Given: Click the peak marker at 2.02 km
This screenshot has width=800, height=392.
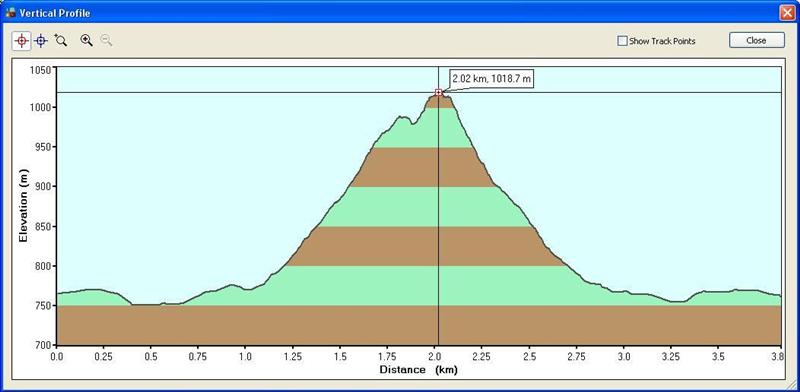Looking at the screenshot, I should click(x=438, y=92).
